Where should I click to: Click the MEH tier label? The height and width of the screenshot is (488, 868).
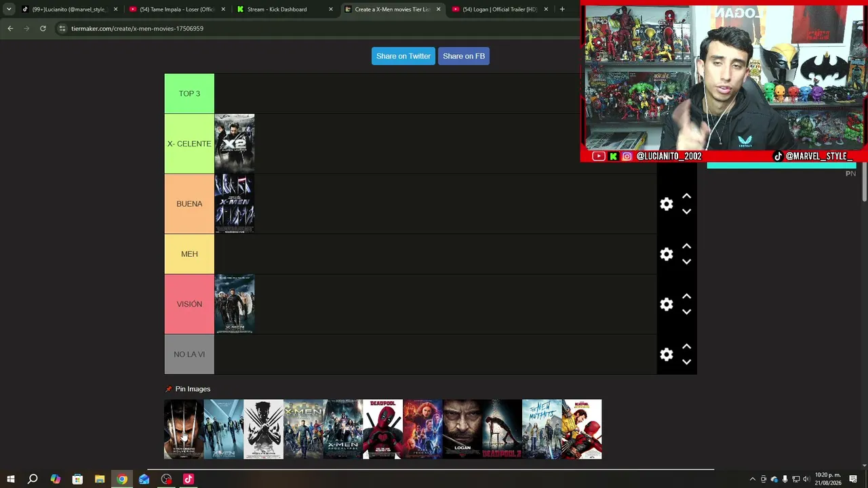click(189, 254)
